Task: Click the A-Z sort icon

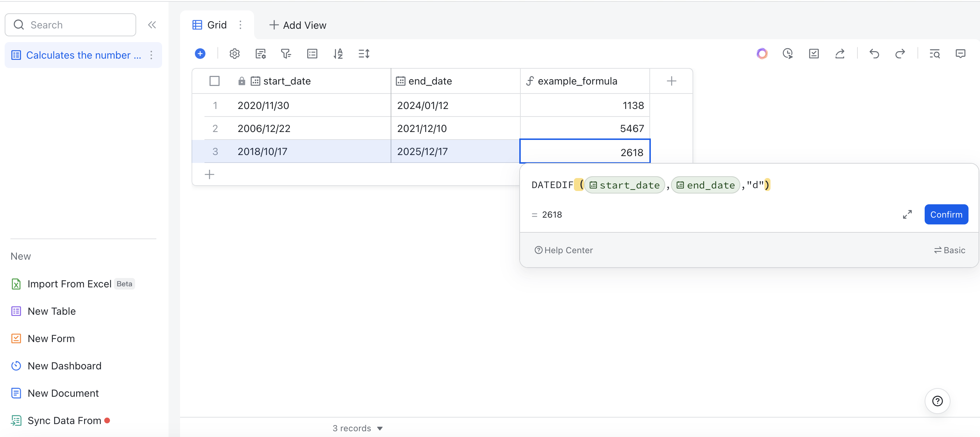Action: pos(338,54)
